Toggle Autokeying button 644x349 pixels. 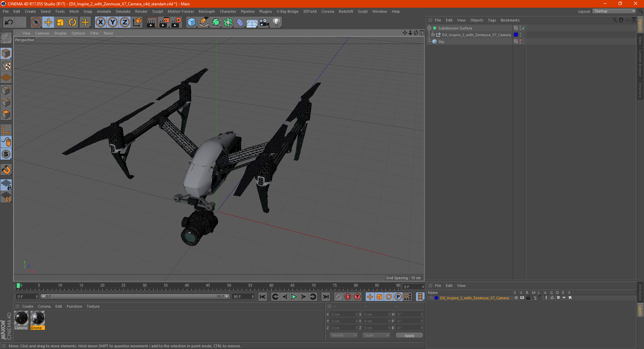coord(347,297)
